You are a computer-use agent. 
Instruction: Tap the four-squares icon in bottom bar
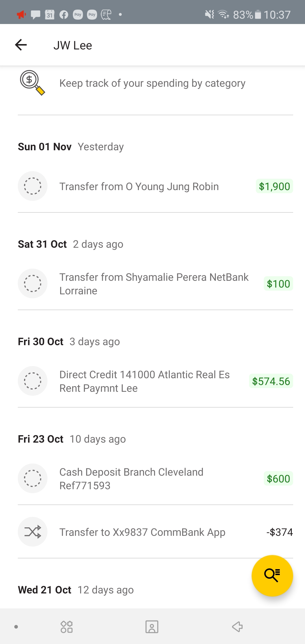[67, 627]
